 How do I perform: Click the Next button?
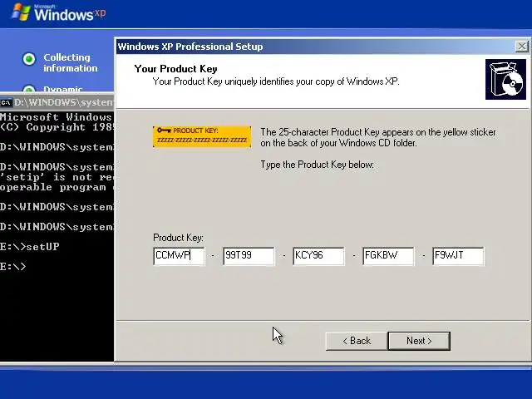(x=419, y=341)
